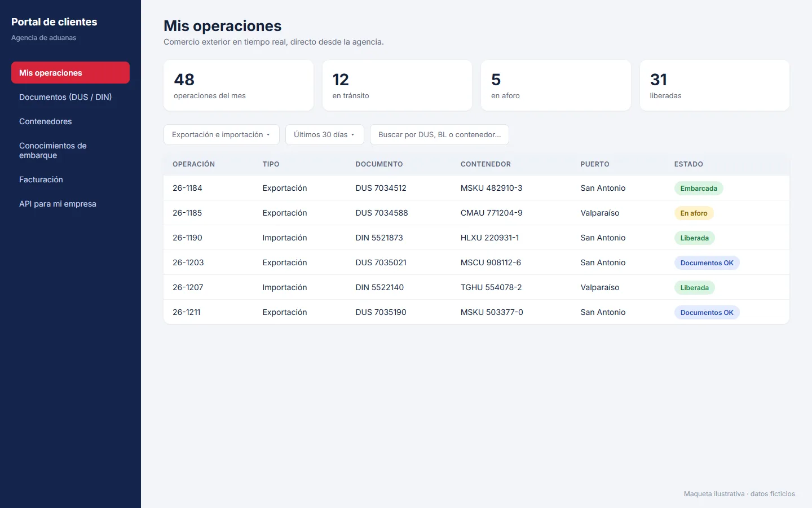Click document DIN 5522140
The image size is (812, 508).
379,287
